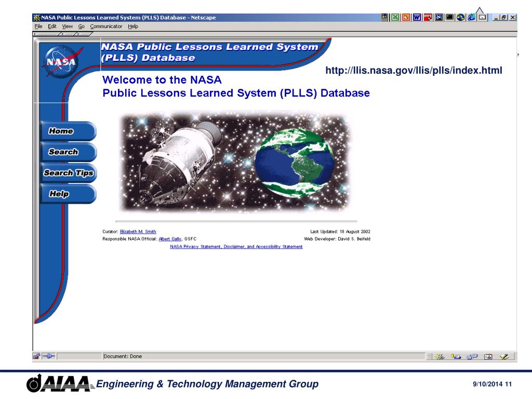Viewport: 532px width, 399px height.
Task: Launch Internet Explorer from the shortcut bar
Action: (471, 17)
